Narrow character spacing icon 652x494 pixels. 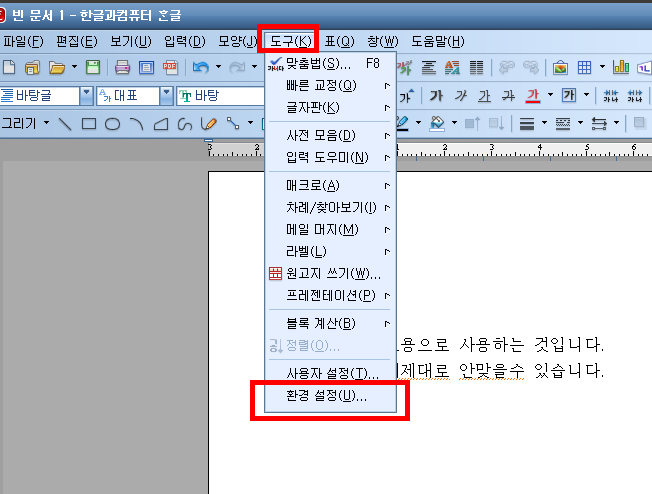pyautogui.click(x=610, y=96)
